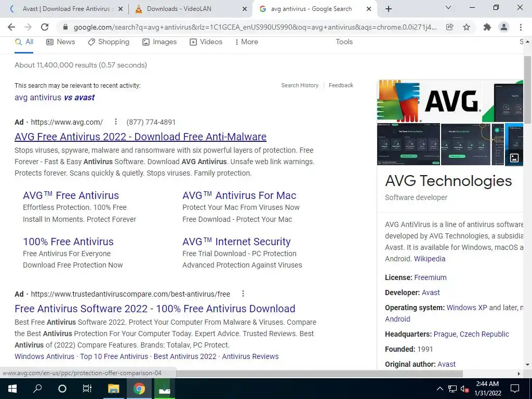Click the Windows XP operating system link
Viewport: 532px width, 399px height.
point(467,308)
